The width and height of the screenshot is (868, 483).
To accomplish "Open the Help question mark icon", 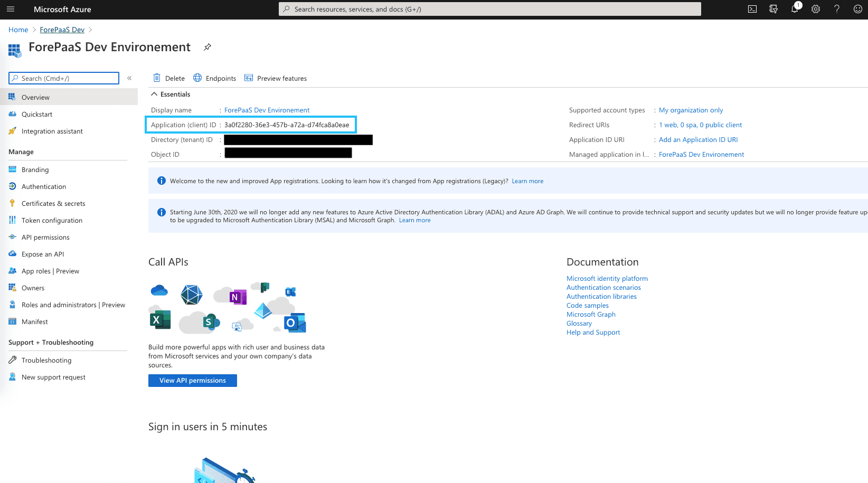I will [x=837, y=9].
